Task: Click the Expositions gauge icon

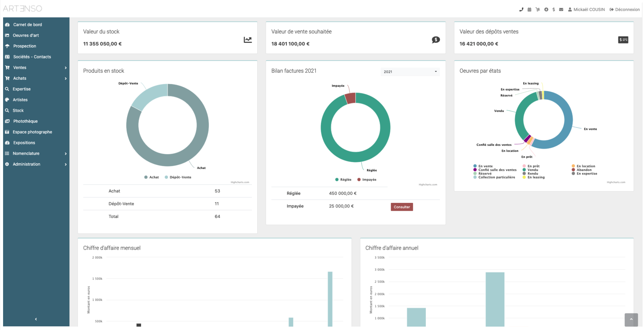Action: pyautogui.click(x=7, y=143)
